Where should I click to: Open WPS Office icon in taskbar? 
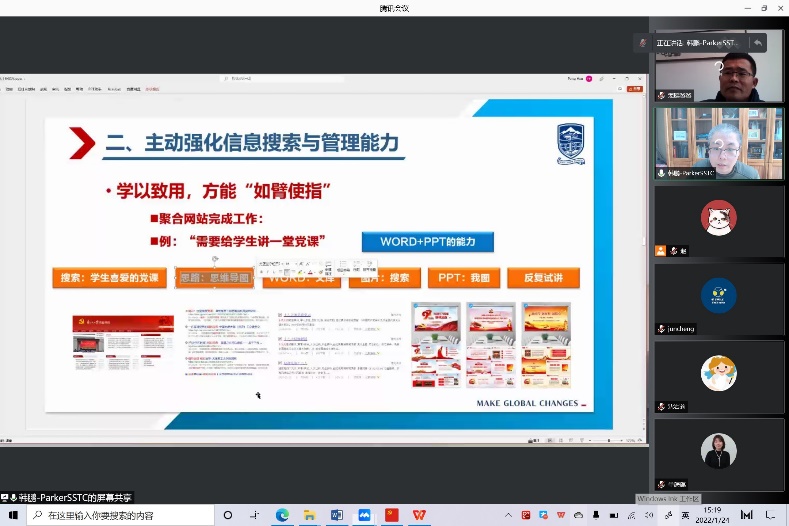pos(419,515)
